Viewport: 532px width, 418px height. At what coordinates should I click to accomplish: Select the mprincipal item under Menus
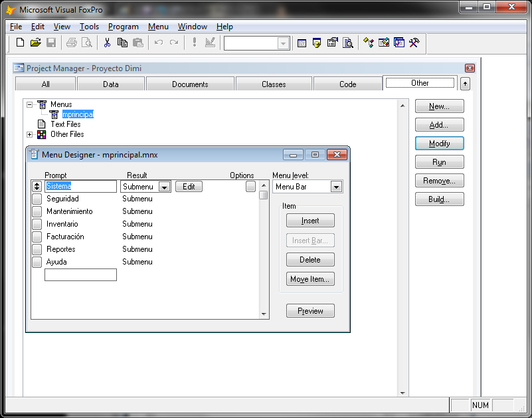pyautogui.click(x=77, y=114)
